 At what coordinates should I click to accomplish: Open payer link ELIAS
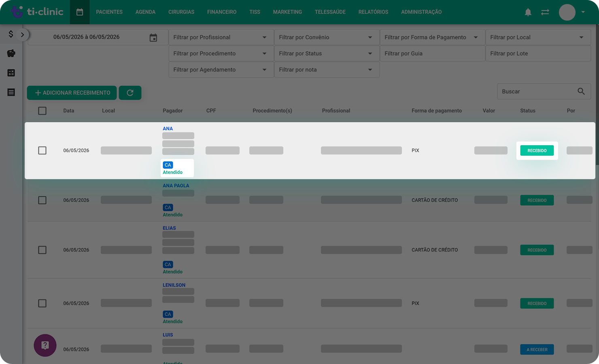[169, 228]
